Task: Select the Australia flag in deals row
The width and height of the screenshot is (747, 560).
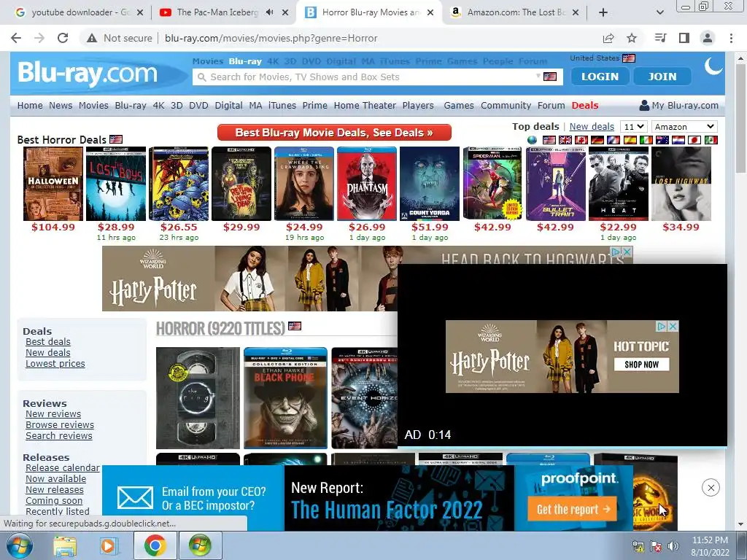Action: (x=662, y=140)
